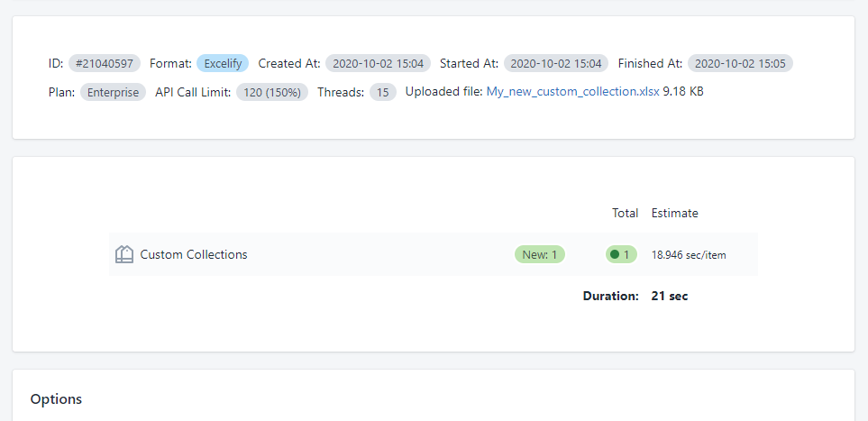This screenshot has height=421, width=868.
Task: Open the My_new_custom_collection.xlsx uploaded file link
Action: pyautogui.click(x=572, y=92)
